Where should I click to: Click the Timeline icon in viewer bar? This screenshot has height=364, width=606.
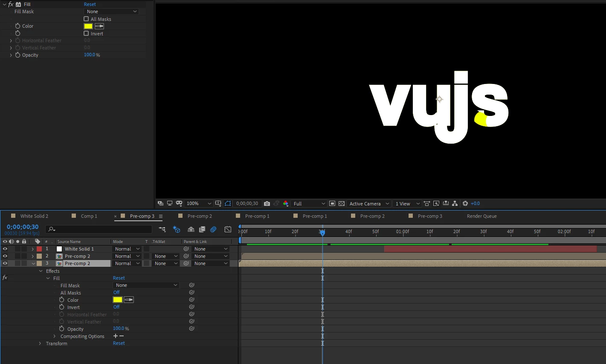coord(446,203)
